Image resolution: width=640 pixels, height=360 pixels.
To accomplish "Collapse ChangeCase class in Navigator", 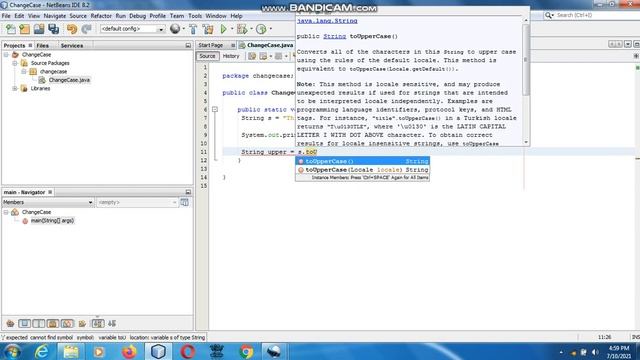I will click(x=6, y=212).
